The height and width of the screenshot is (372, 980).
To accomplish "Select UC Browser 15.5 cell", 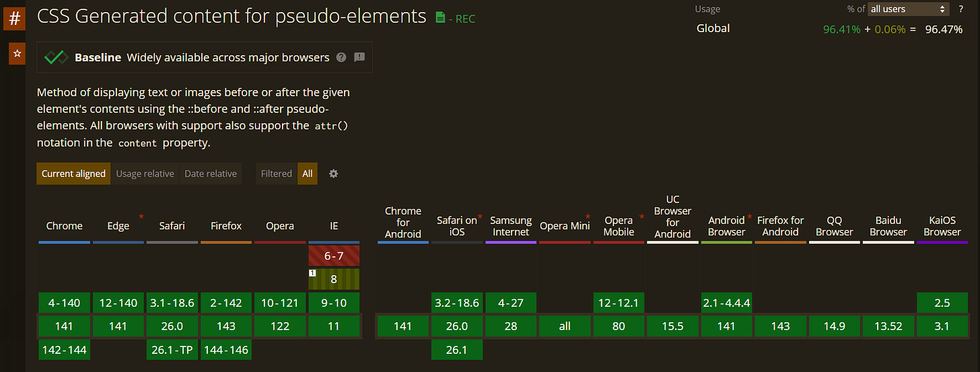I will pos(672,326).
